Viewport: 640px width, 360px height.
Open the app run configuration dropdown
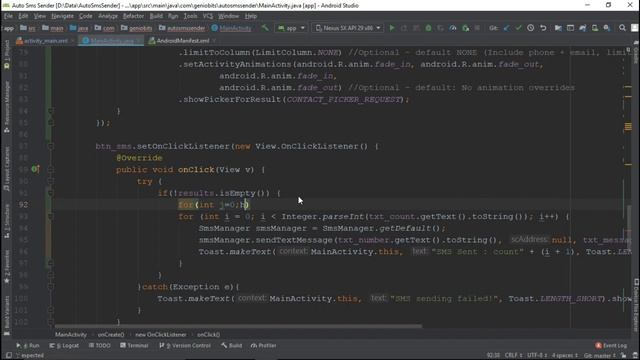[291, 28]
